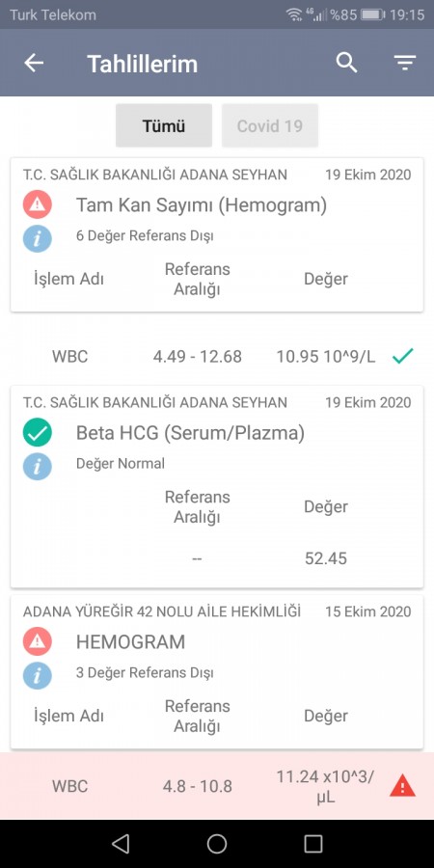Tap the green check icon beside Beta HCG
The width and height of the screenshot is (434, 868).
[38, 433]
